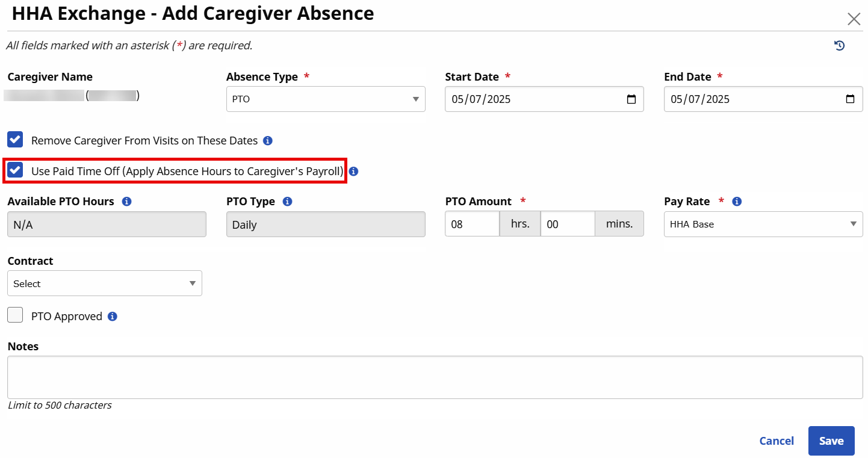Screen dimensions: 868x458
Task: Click the PTO Approved info icon
Action: [112, 317]
